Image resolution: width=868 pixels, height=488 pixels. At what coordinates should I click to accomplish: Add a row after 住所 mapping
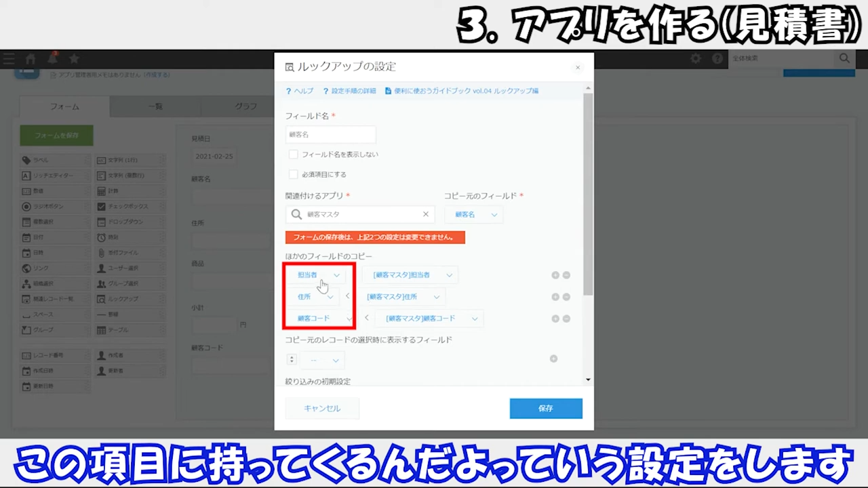[555, 297]
